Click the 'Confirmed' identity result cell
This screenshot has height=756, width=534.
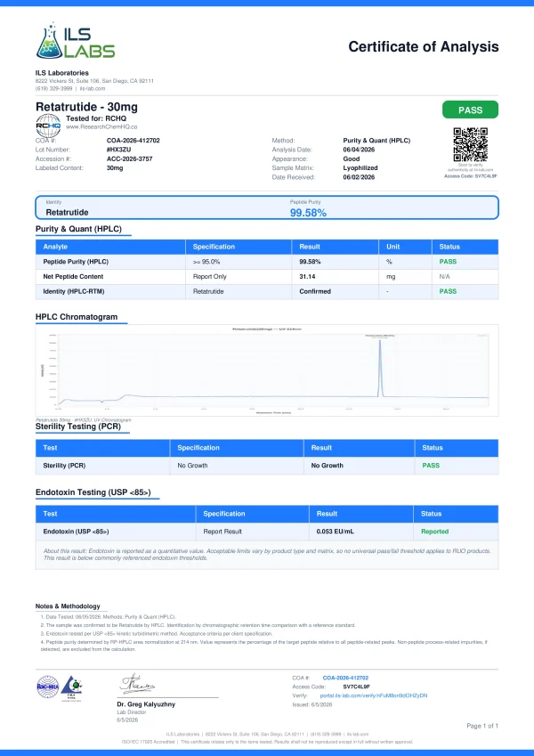(315, 291)
